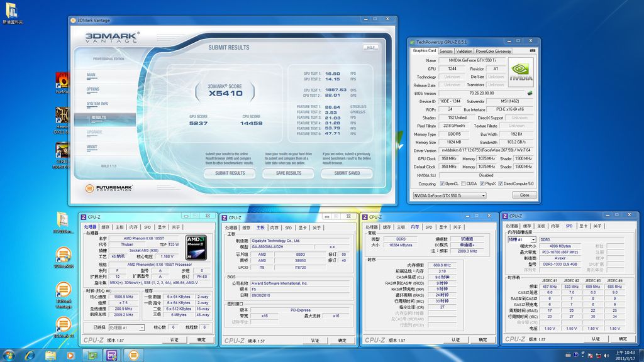Toggle the CUDA checkbox in GPU-Z
644x362 pixels.
(464, 184)
